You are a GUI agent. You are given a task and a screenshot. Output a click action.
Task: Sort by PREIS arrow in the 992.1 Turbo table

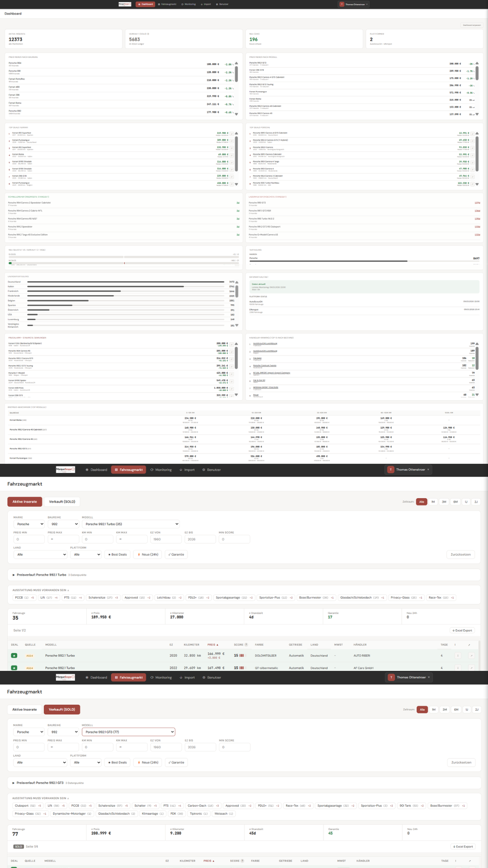[x=217, y=645]
